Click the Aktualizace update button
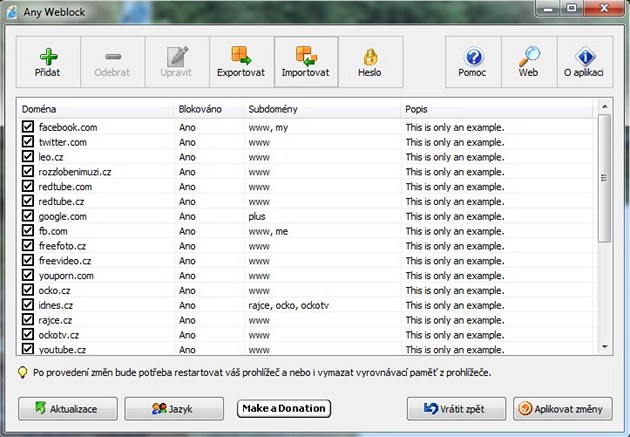Image resolution: width=630 pixels, height=437 pixels. tap(68, 409)
